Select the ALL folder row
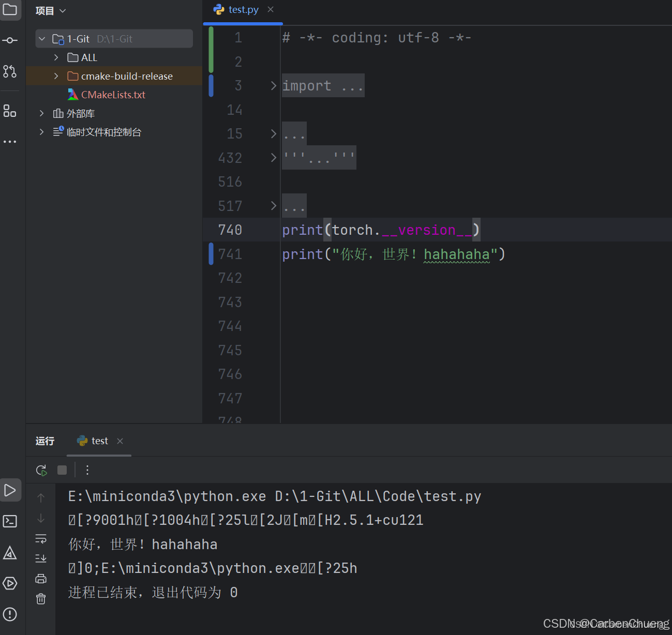Screen dimensions: 672x635 pyautogui.click(x=114, y=57)
